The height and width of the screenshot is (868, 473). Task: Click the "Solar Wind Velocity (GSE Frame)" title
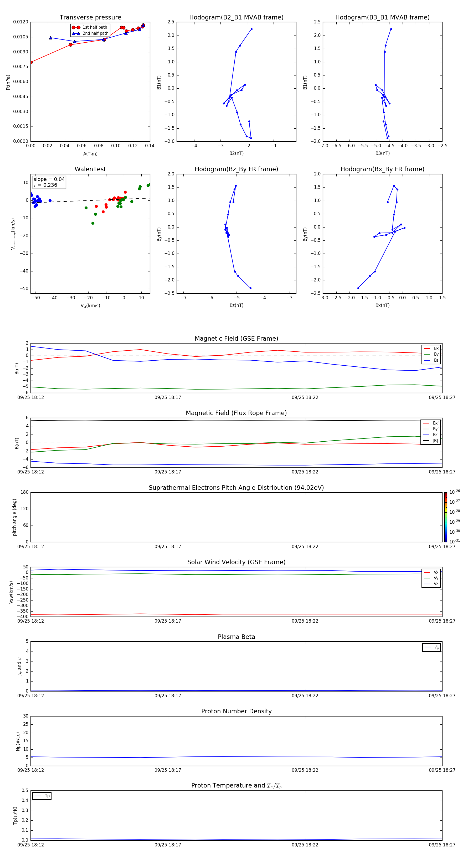coord(236,562)
